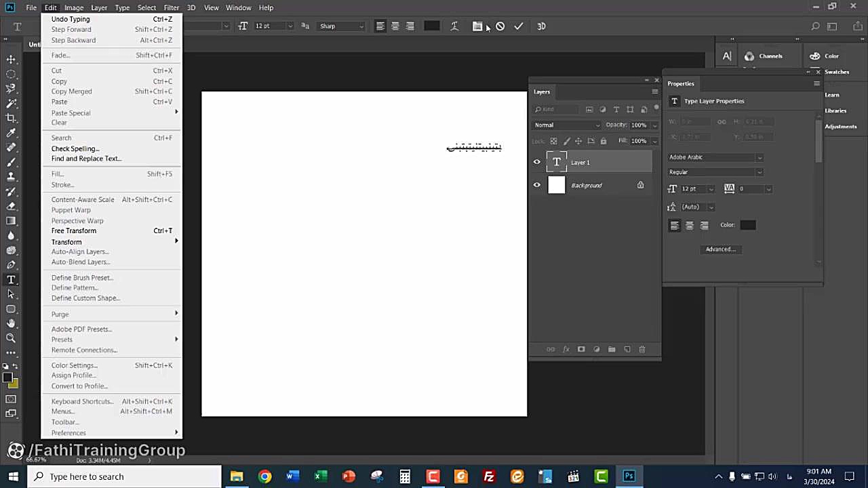This screenshot has width=868, height=488.
Task: Create new group folder in Layers panel
Action: (612, 349)
